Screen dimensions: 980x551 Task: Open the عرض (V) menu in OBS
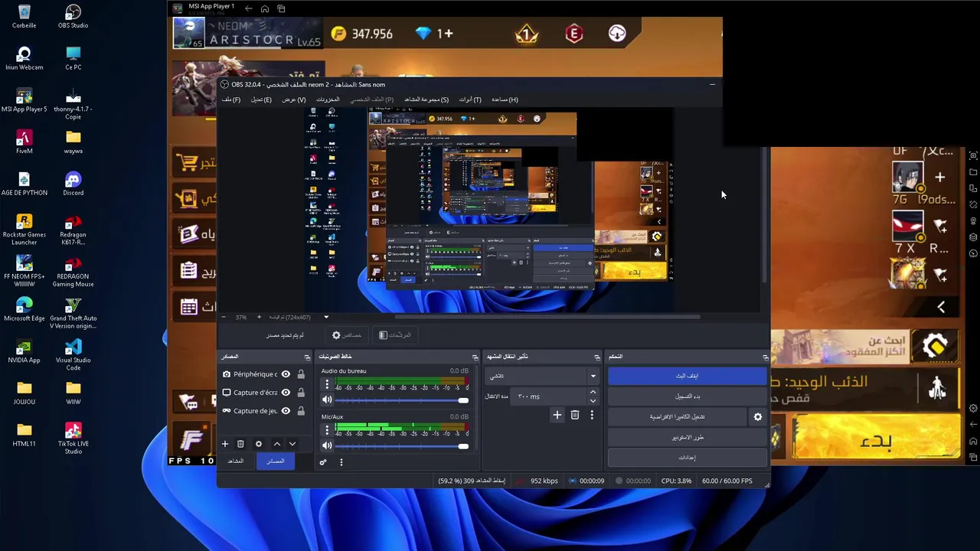click(x=294, y=99)
